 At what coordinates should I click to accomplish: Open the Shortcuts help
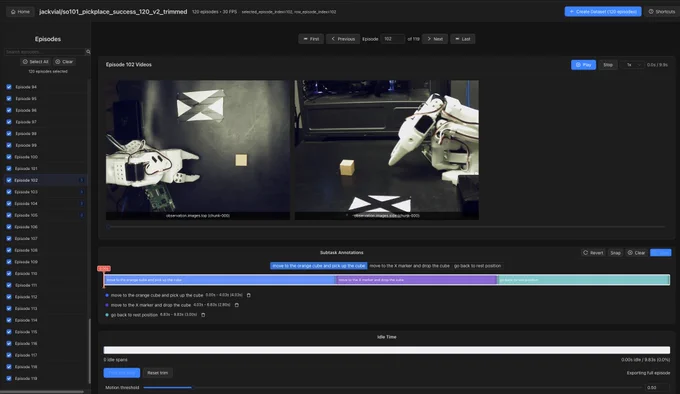662,12
